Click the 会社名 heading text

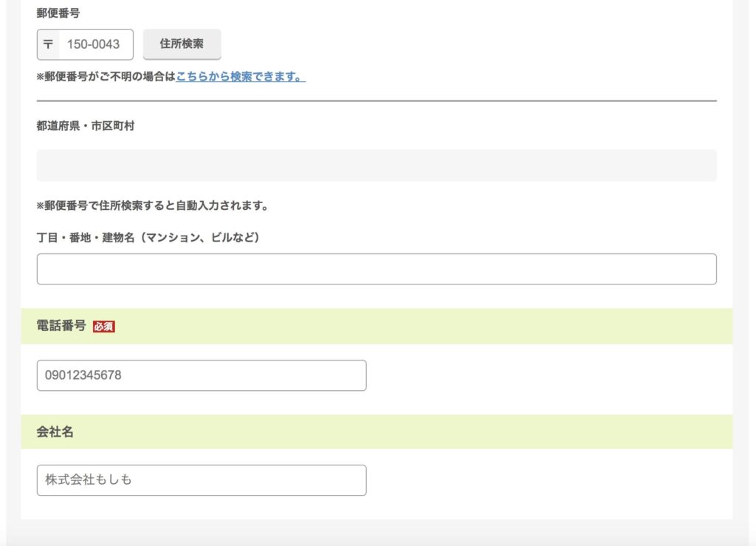pyautogui.click(x=55, y=432)
